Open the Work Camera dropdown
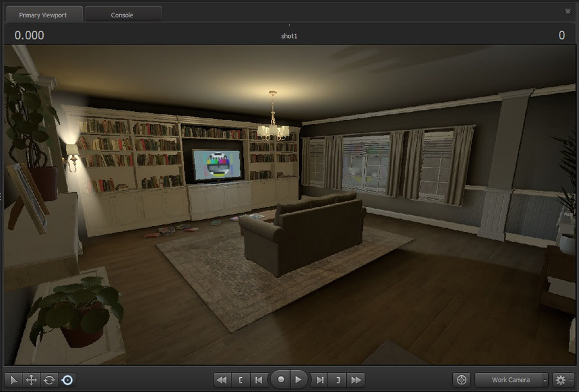Screen dimensions: 579x392 click(511, 380)
